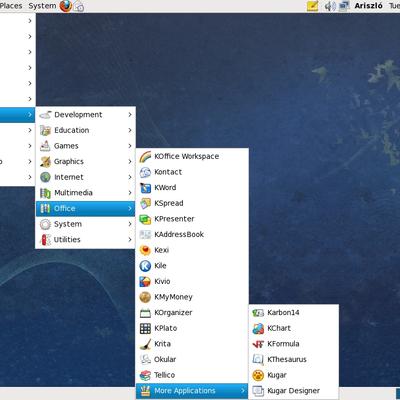Open the volume control speaker icon
This screenshot has height=400, width=400.
click(x=330, y=6)
